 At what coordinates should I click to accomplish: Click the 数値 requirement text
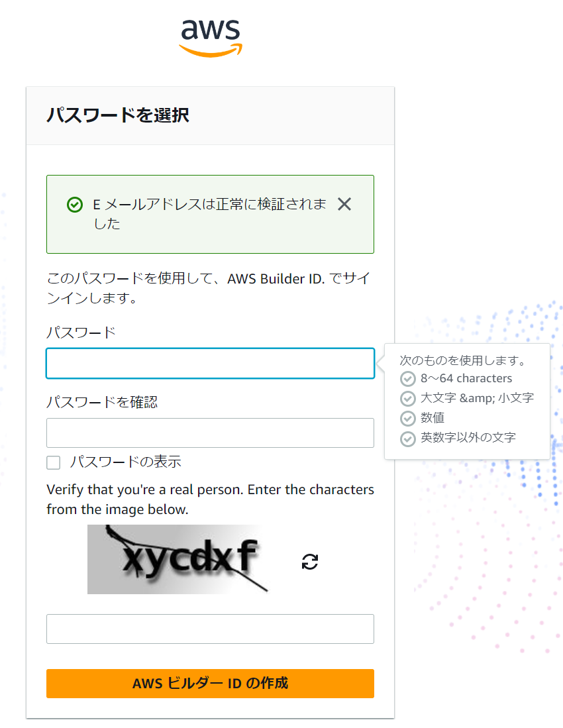coord(433,418)
